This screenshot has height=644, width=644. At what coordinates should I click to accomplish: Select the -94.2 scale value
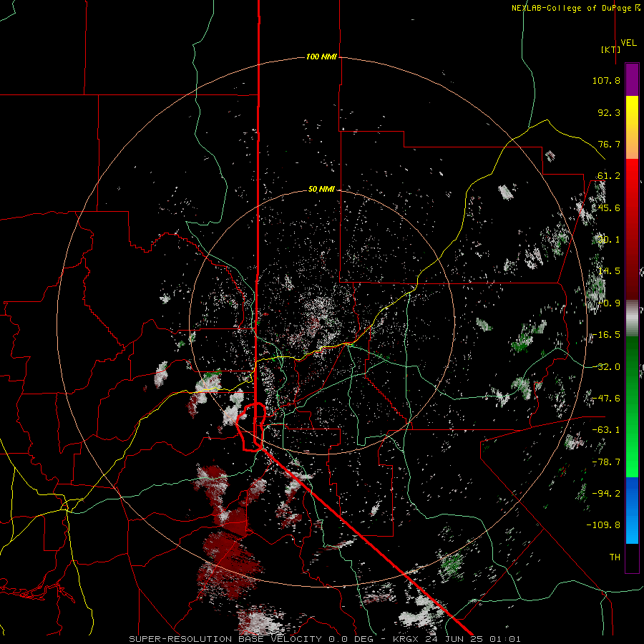606,493
